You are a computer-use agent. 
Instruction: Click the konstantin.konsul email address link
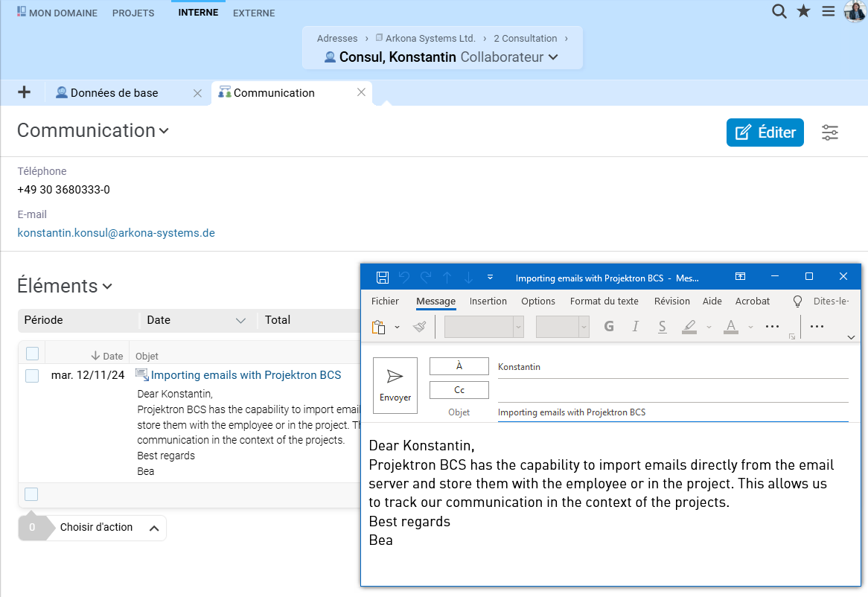[115, 233]
